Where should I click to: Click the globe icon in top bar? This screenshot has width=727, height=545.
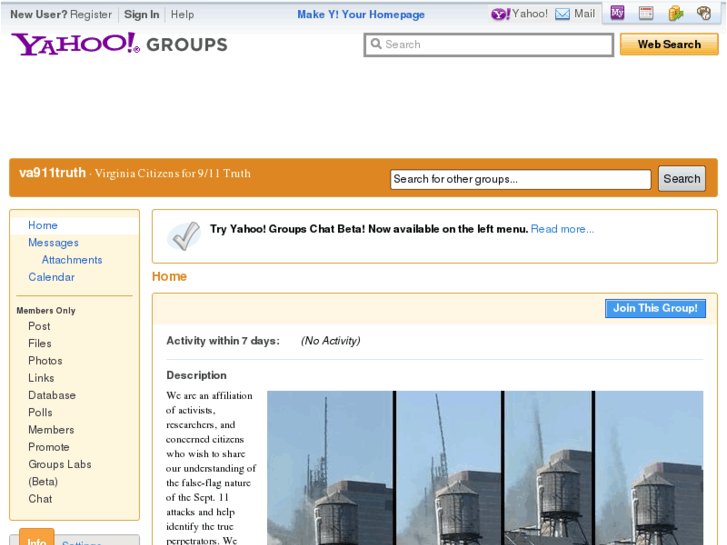[x=704, y=13]
